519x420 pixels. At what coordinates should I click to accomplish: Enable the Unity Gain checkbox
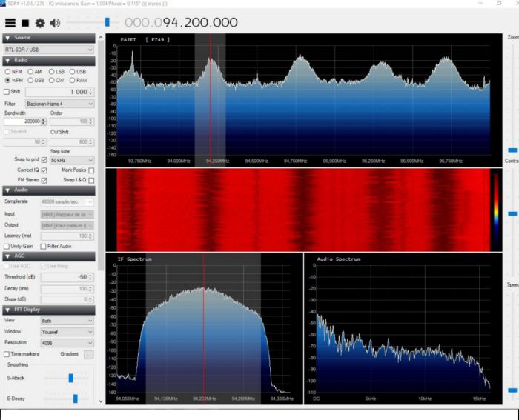(6, 247)
